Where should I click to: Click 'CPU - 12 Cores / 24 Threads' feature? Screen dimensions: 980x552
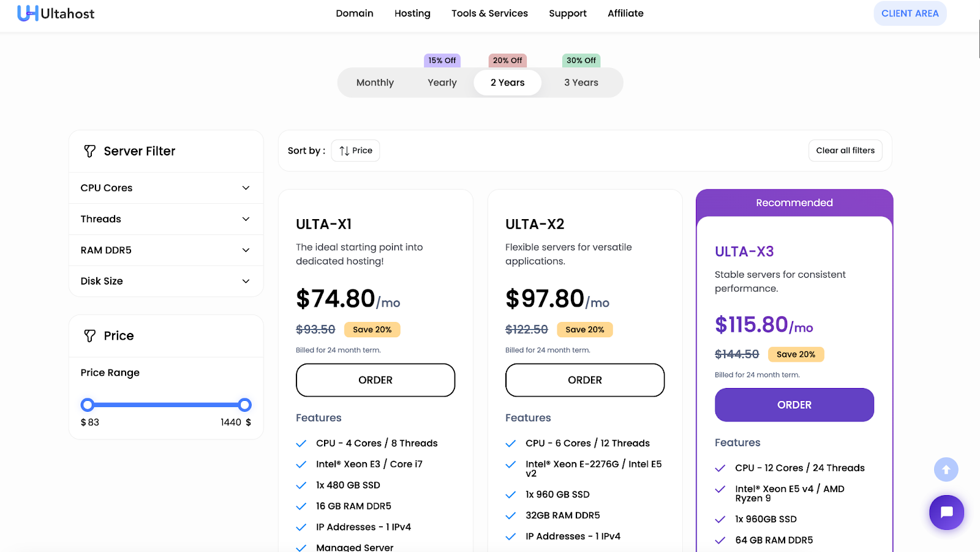800,468
